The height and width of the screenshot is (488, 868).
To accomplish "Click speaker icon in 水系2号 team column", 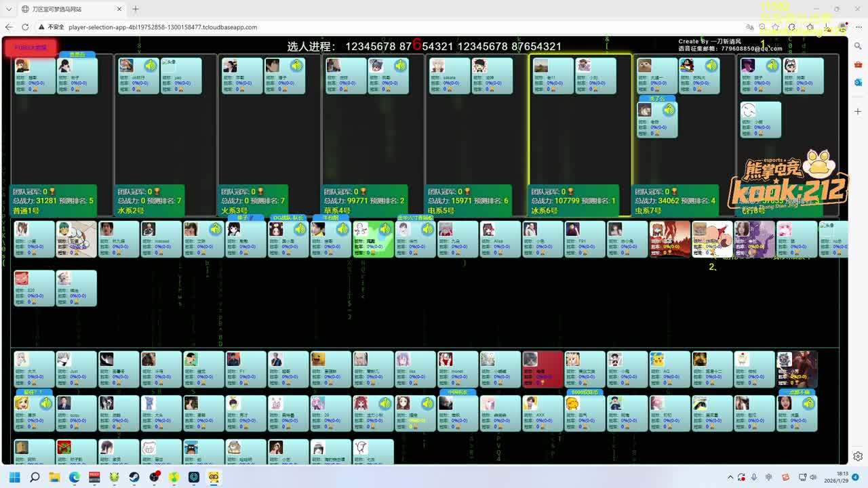I will [x=150, y=66].
